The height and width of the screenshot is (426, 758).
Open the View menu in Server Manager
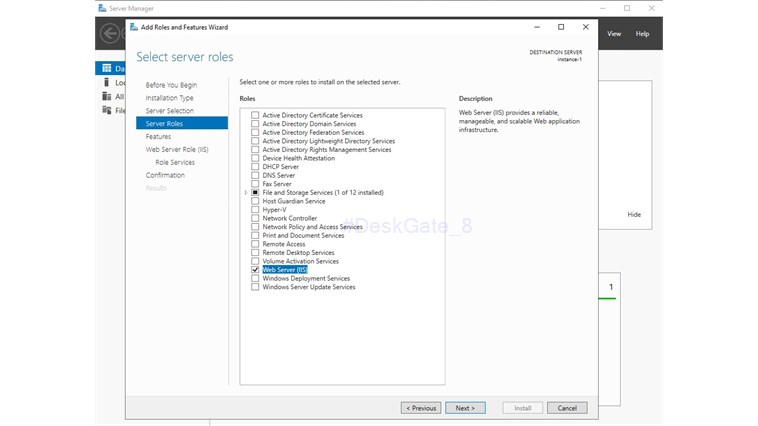pos(614,34)
